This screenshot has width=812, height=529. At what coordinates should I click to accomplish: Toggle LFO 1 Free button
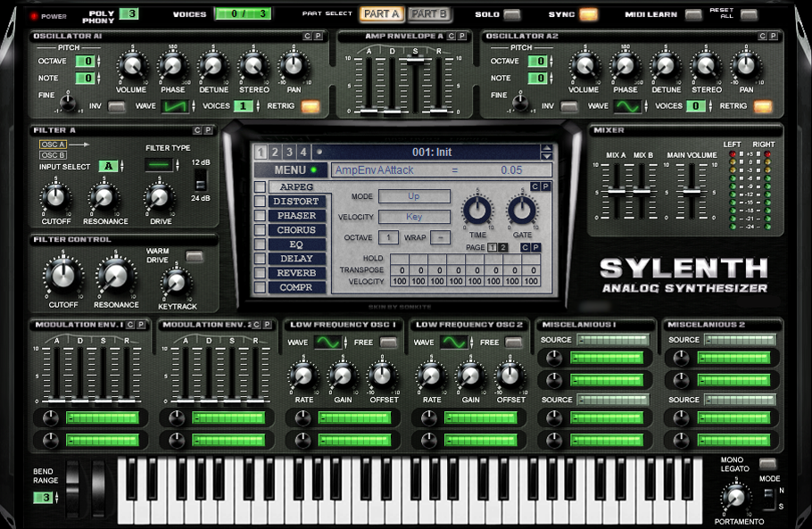(388, 343)
